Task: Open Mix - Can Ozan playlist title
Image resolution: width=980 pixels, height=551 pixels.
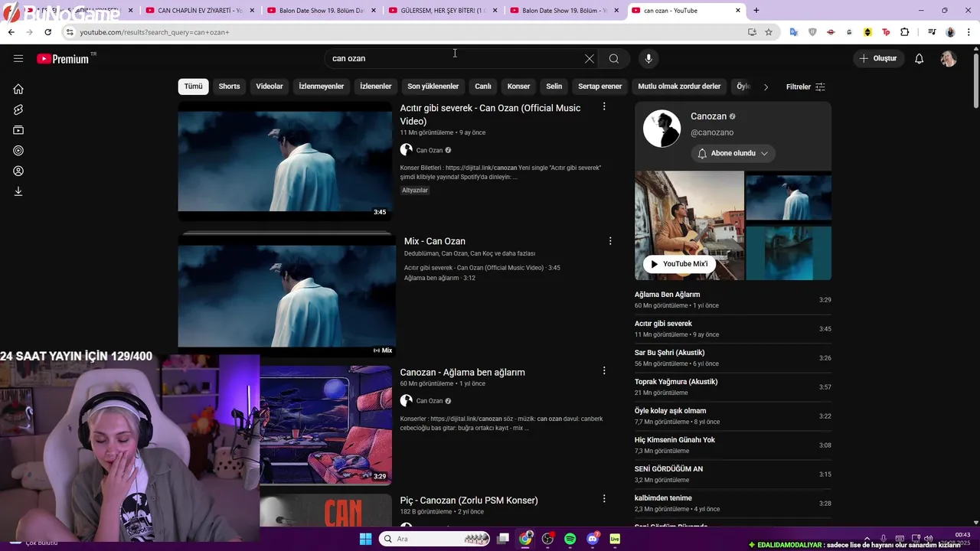Action: pyautogui.click(x=435, y=241)
